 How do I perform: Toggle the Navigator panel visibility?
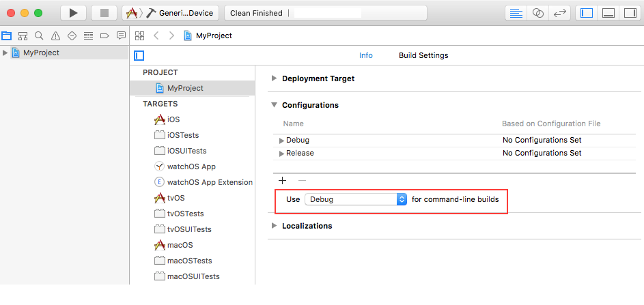coord(587,13)
